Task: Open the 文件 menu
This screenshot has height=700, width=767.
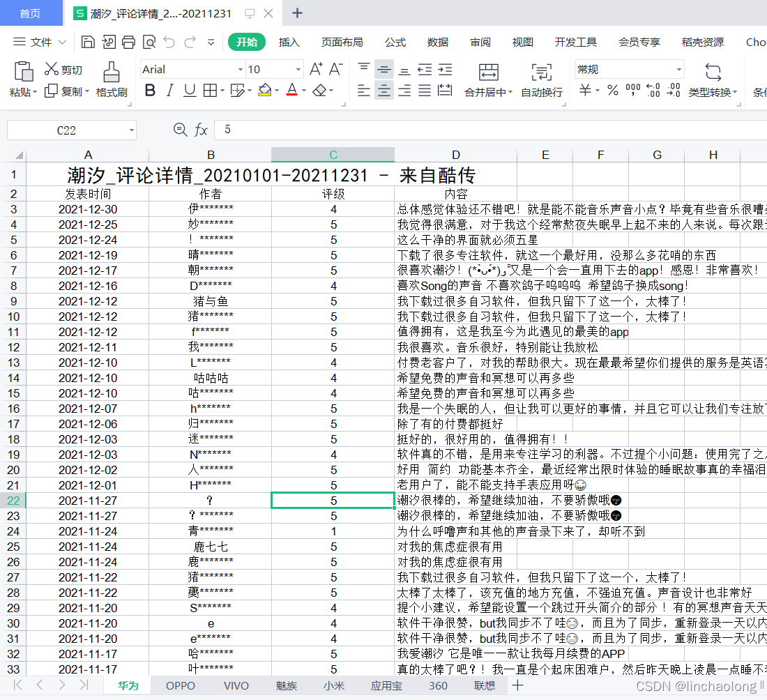Action: [x=40, y=42]
